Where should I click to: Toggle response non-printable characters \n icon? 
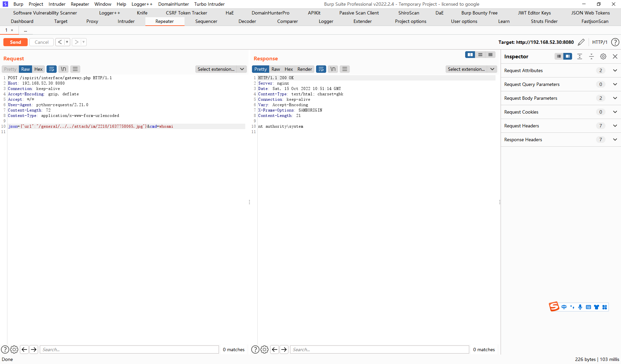333,69
